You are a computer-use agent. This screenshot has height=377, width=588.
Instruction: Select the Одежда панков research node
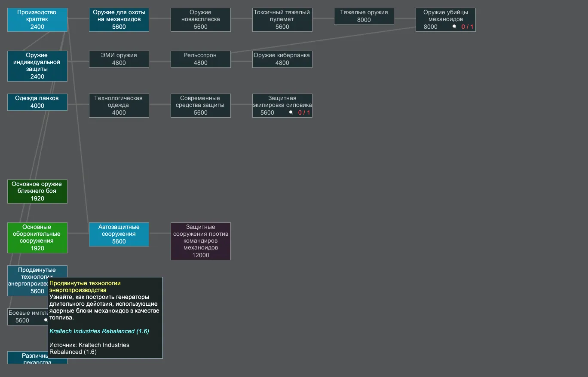[x=37, y=102]
